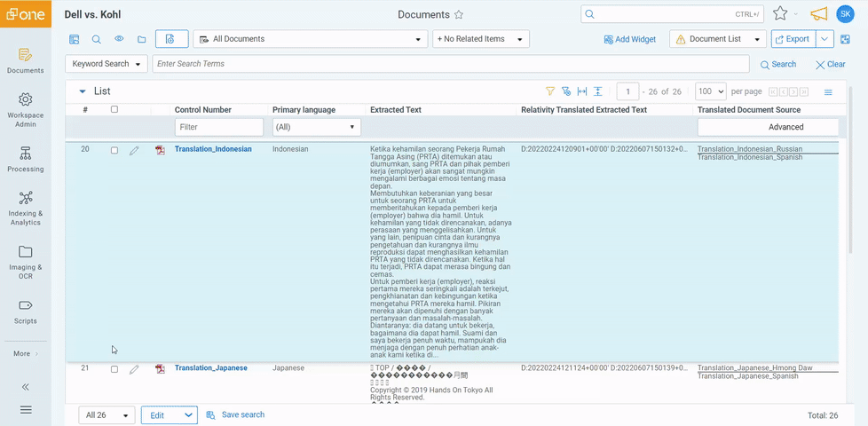
Task: Open the Processing sidebar icon
Action: tap(26, 154)
